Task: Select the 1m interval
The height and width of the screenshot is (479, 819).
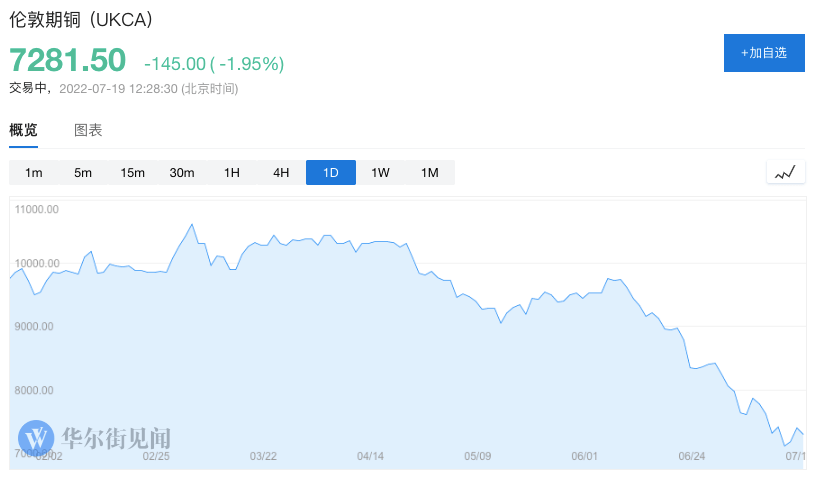Action: 34,173
